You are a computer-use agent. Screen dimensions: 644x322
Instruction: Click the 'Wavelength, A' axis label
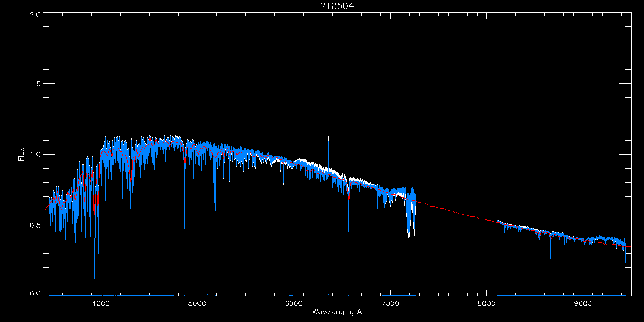(x=336, y=312)
